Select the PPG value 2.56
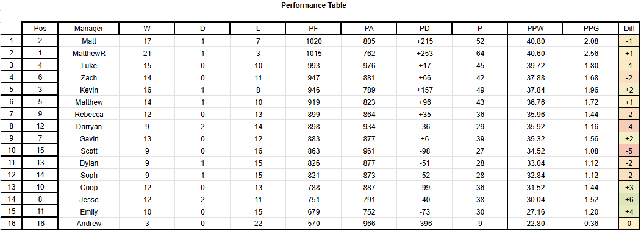Viewport: 644px width, 234px height. tap(590, 54)
